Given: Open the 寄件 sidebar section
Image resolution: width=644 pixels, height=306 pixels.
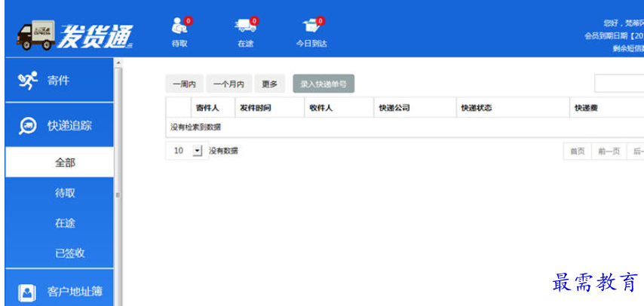Looking at the screenshot, I should click(59, 80).
